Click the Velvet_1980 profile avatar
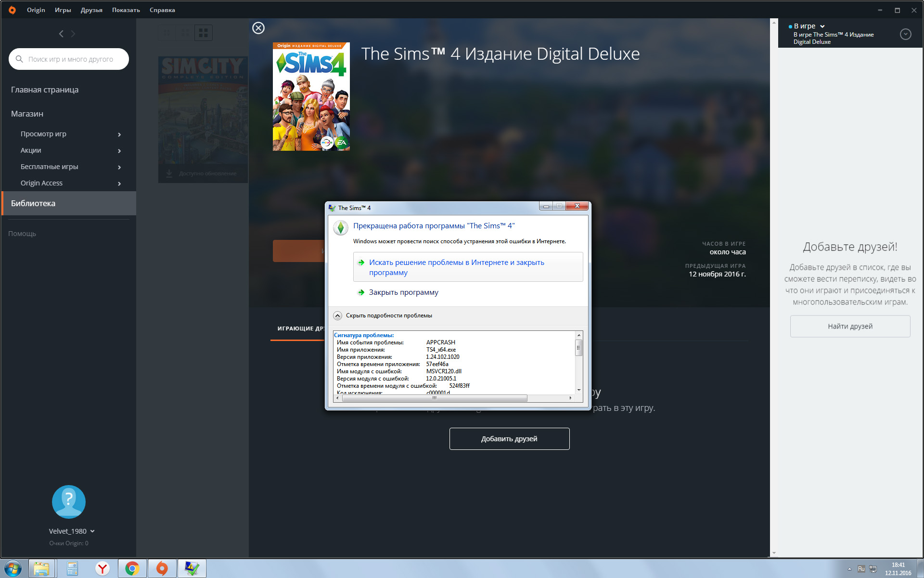Image resolution: width=924 pixels, height=578 pixels. (x=69, y=501)
